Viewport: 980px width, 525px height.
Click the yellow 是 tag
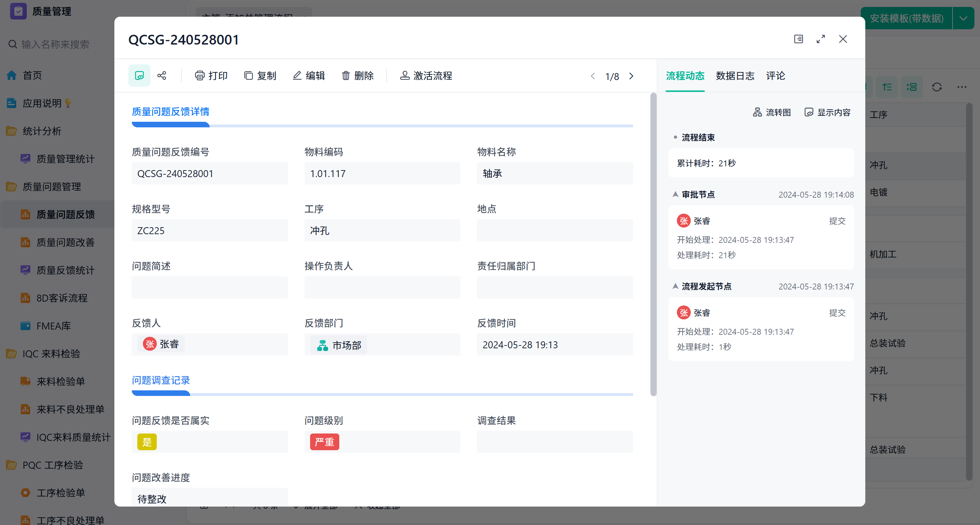147,442
